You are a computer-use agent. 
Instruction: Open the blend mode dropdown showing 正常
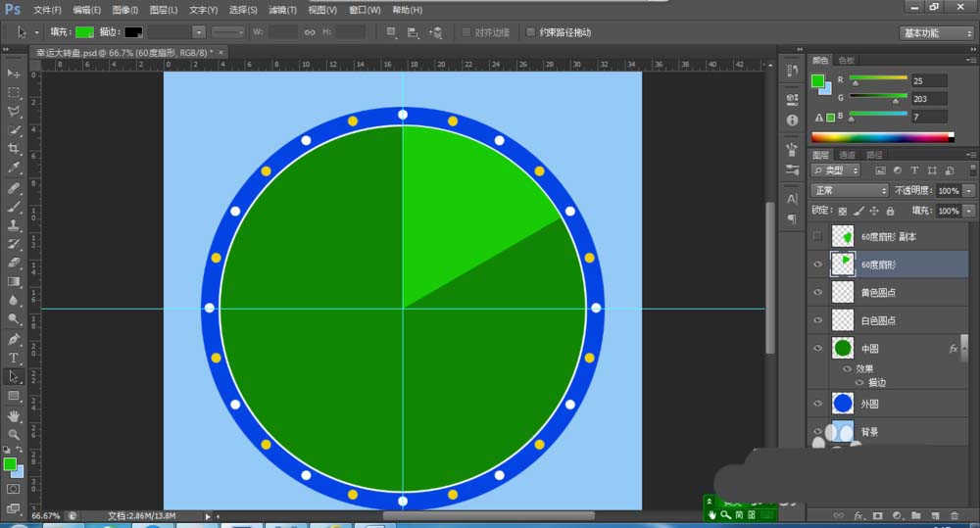(849, 190)
